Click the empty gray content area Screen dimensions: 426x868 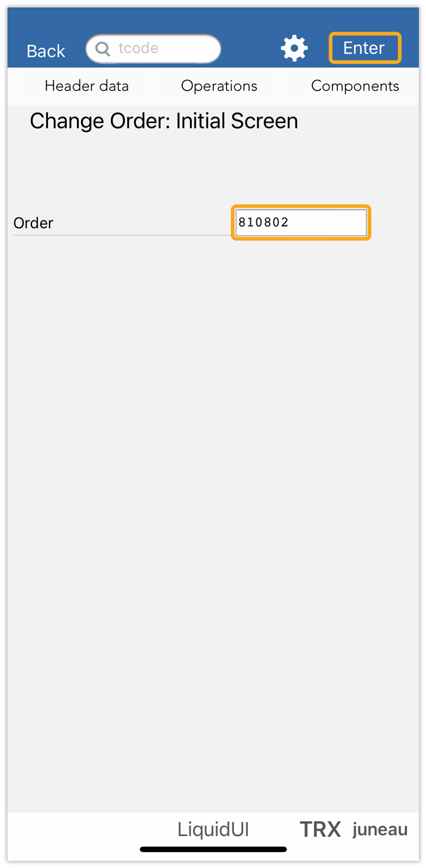tap(213, 503)
